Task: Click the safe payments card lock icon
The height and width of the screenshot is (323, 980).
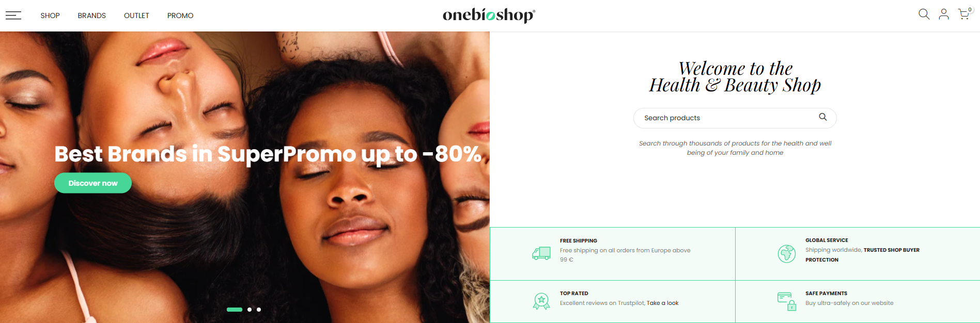Action: click(x=787, y=301)
